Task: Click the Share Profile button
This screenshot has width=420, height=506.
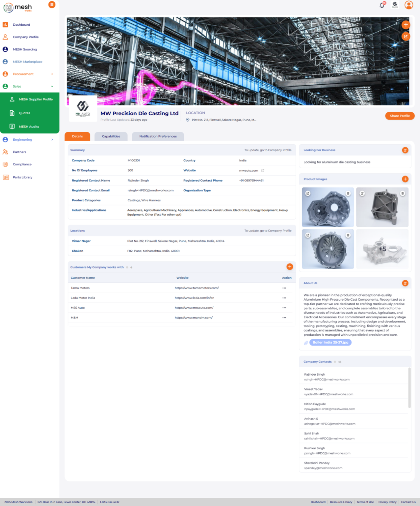Action: coord(400,116)
